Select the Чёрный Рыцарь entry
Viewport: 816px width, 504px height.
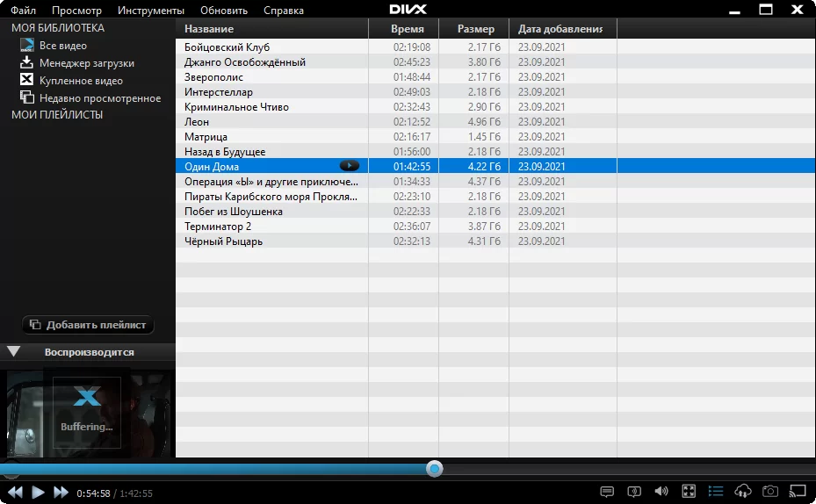point(223,241)
